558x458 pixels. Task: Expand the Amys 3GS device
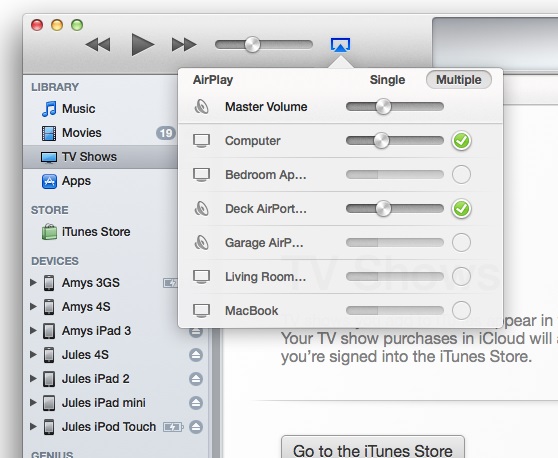[33, 283]
